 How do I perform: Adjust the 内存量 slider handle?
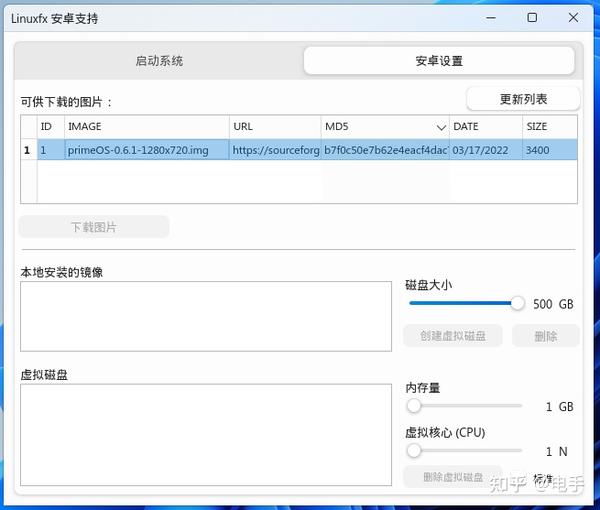point(414,406)
